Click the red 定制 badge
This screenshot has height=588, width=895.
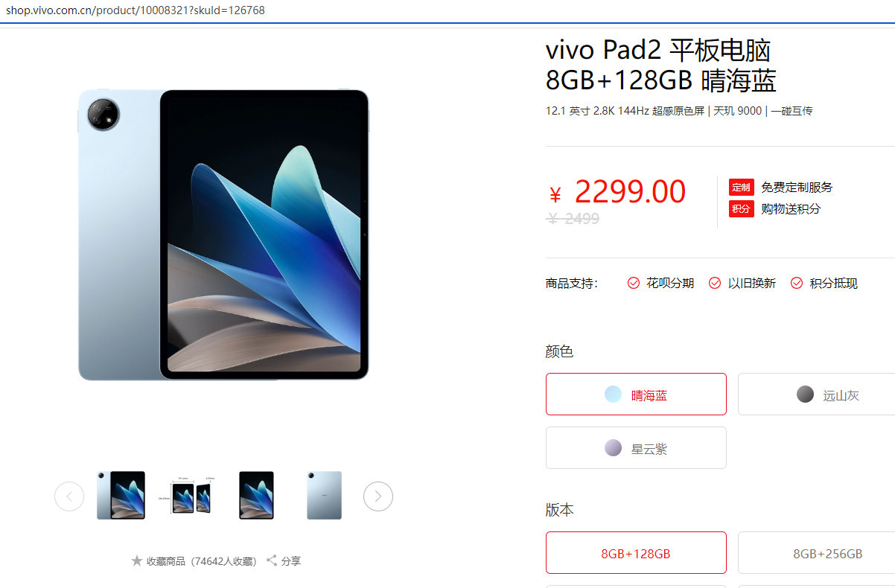point(742,188)
